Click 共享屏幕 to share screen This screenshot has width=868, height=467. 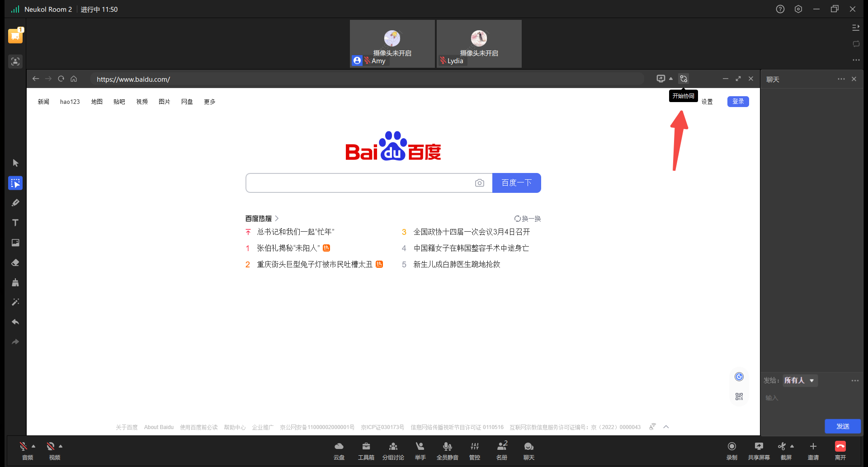pos(759,451)
